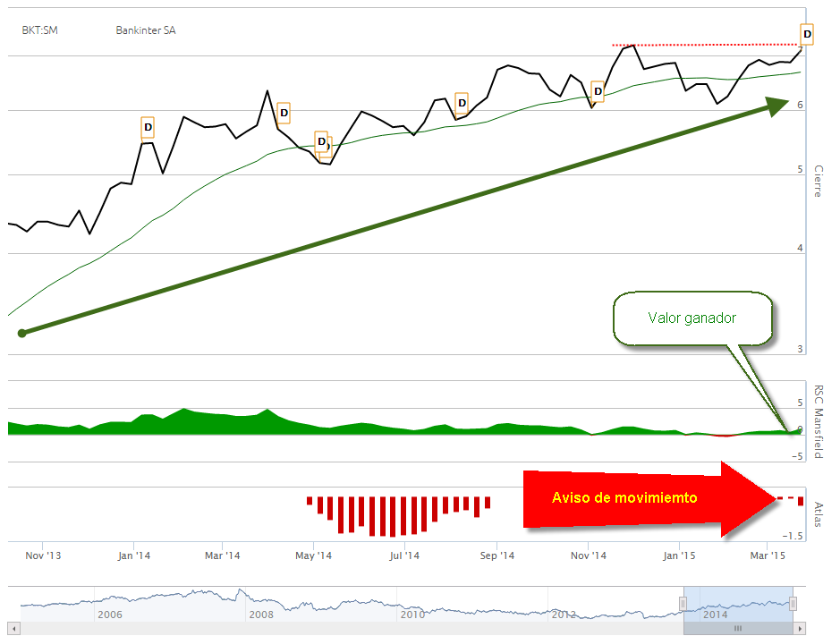Click the green arrowhead of the trend line
Viewport: 840px width, 636px height.
(776, 106)
